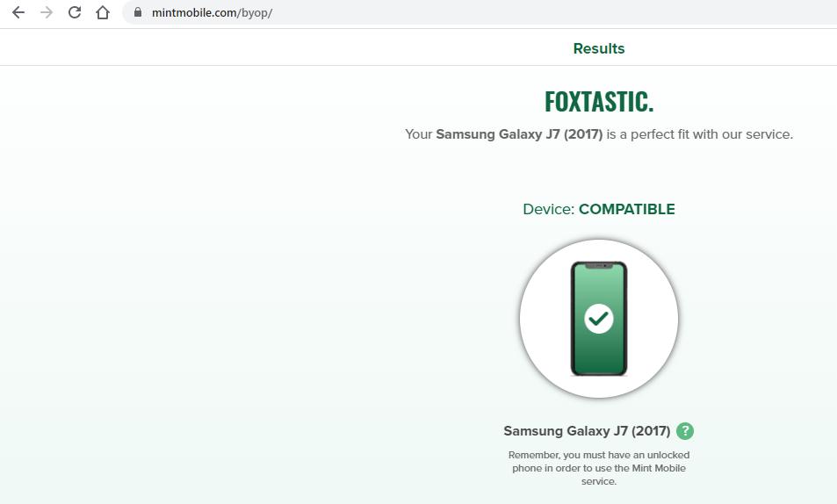View site security via padlock icon
This screenshot has height=504, width=837.
click(138, 12)
